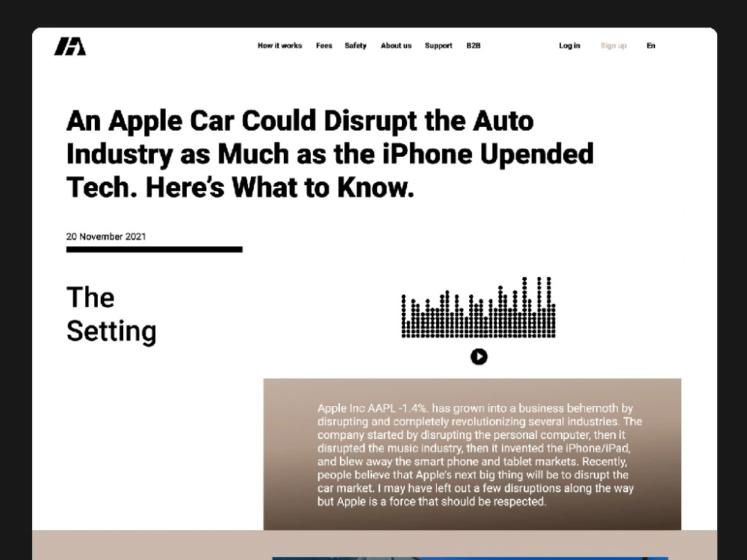
Task: Click the Log in link
Action: click(x=569, y=46)
